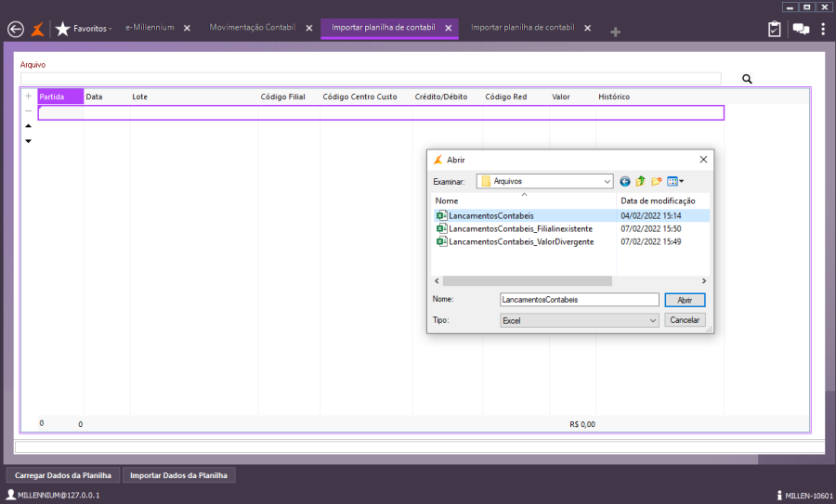Open the view menu dropdown in dialog

pos(675,181)
